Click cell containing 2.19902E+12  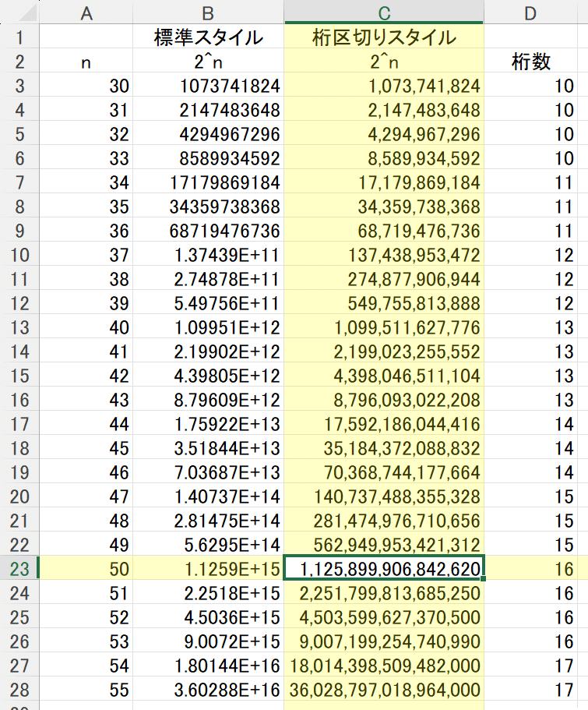click(208, 351)
